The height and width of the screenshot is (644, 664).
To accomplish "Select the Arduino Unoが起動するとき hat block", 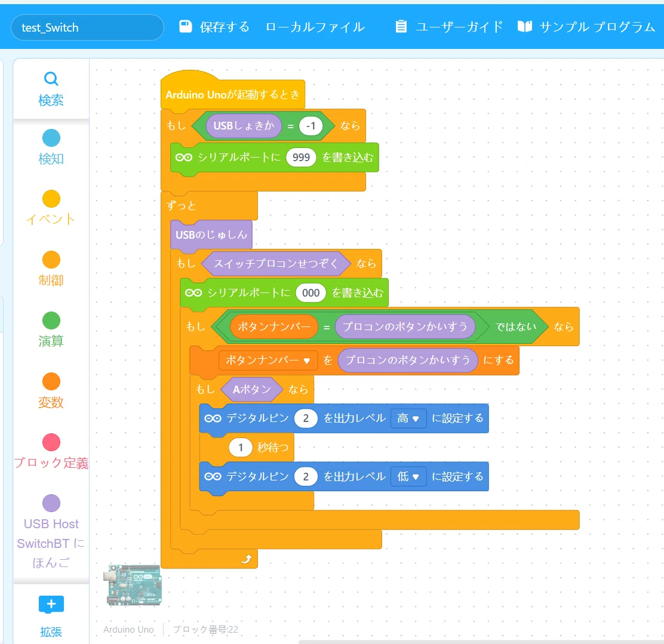I will [x=232, y=94].
